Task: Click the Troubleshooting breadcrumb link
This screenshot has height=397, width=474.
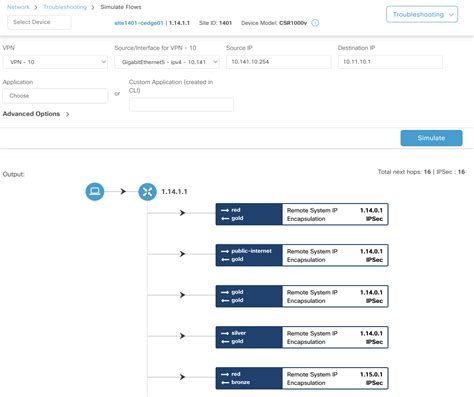Action: pos(65,7)
